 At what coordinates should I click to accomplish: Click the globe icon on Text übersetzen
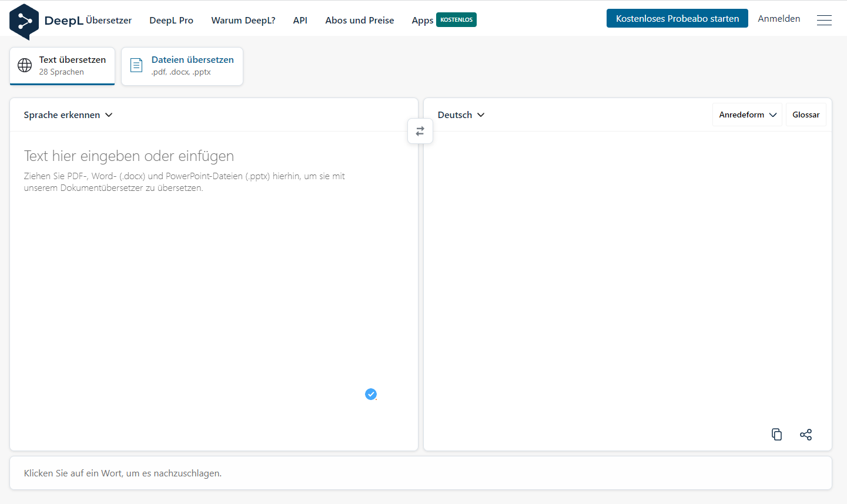[25, 65]
